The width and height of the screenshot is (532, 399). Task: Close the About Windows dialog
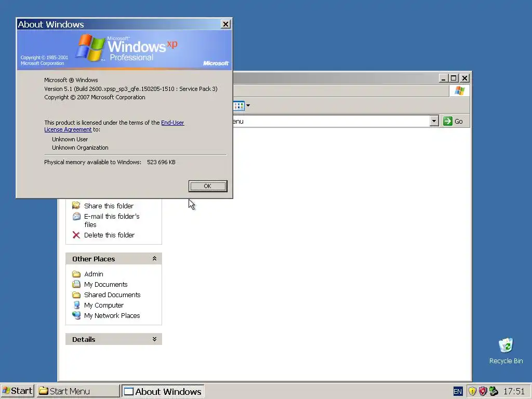click(225, 24)
